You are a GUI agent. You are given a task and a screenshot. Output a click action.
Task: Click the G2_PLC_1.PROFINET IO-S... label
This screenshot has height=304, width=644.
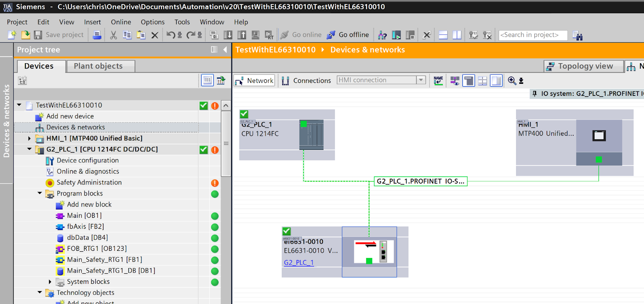click(421, 181)
